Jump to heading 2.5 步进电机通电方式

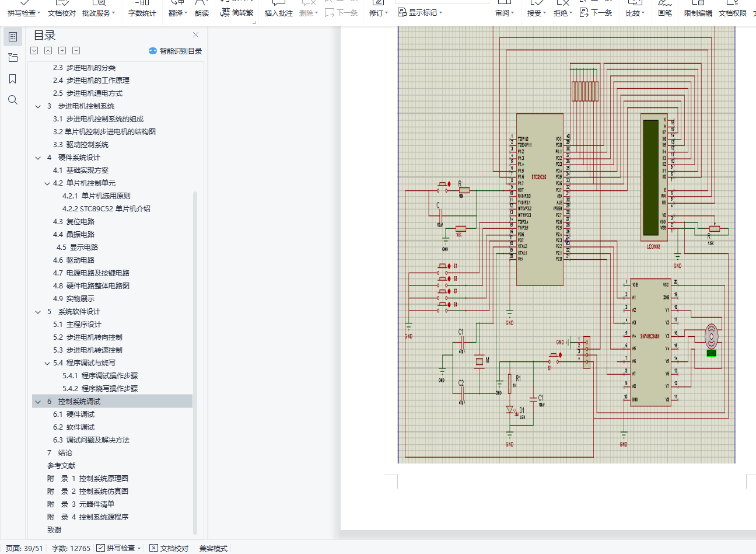coord(88,93)
